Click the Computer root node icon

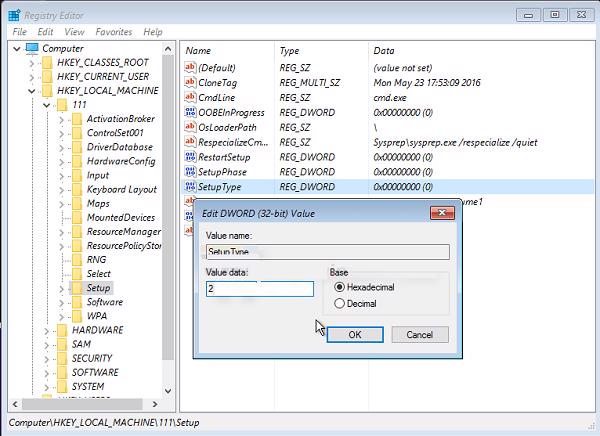pyautogui.click(x=31, y=48)
